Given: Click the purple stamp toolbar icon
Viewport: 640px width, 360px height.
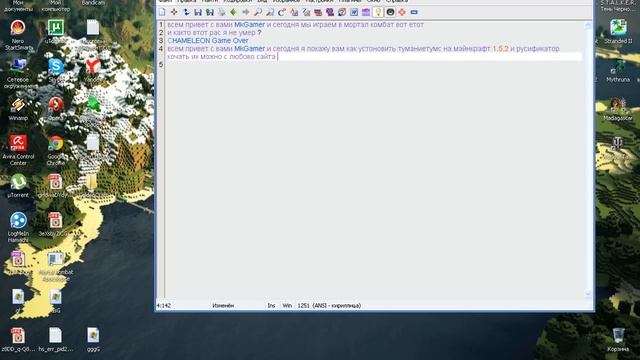Looking at the screenshot, I should coord(330,12).
